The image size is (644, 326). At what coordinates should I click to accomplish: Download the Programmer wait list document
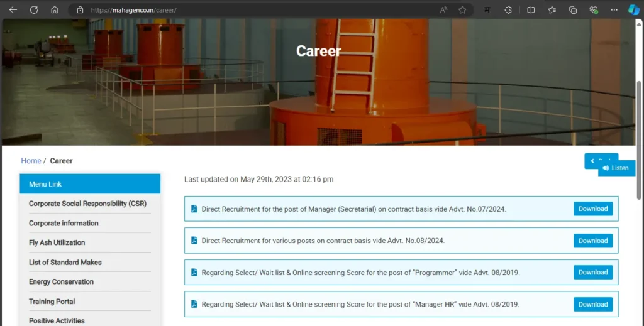coord(592,272)
